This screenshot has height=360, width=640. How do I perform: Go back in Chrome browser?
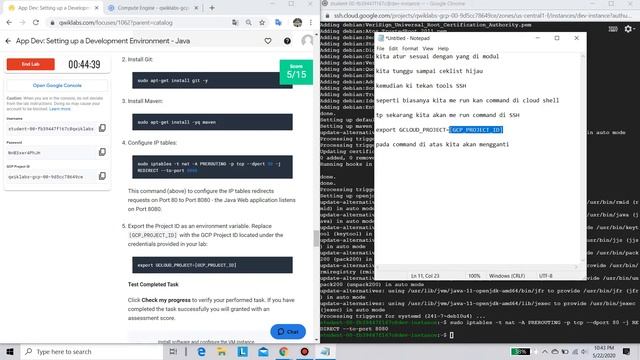[x=9, y=22]
